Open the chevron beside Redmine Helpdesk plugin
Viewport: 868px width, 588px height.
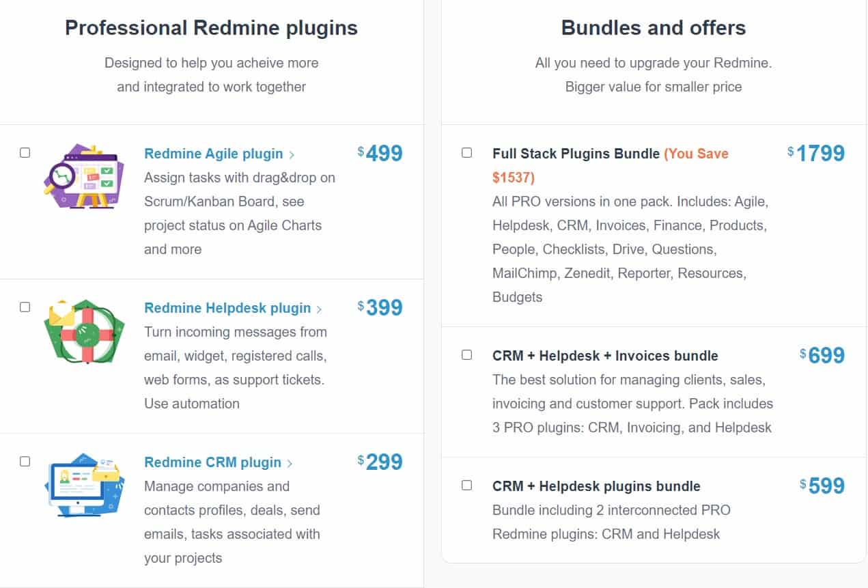click(x=320, y=309)
